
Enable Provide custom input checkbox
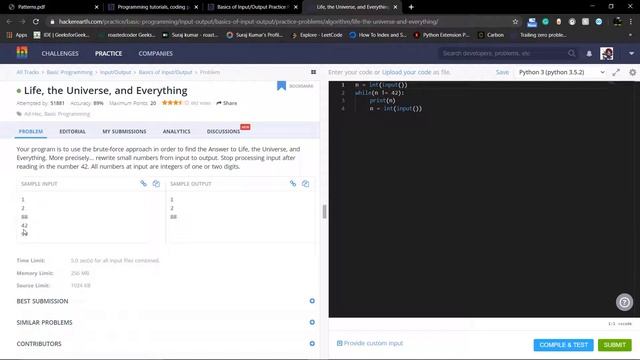pos(339,343)
